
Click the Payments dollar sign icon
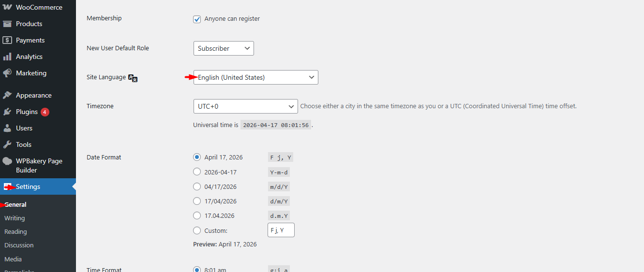(x=7, y=40)
